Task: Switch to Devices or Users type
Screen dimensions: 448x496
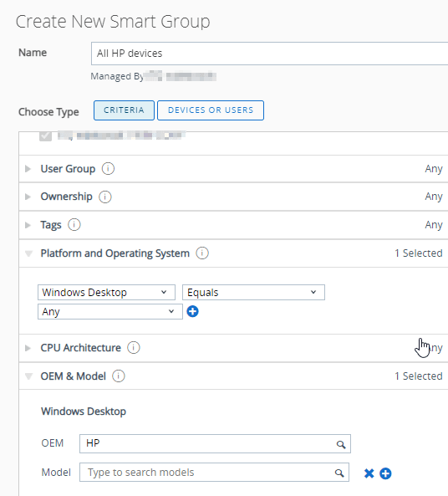Action: [211, 110]
